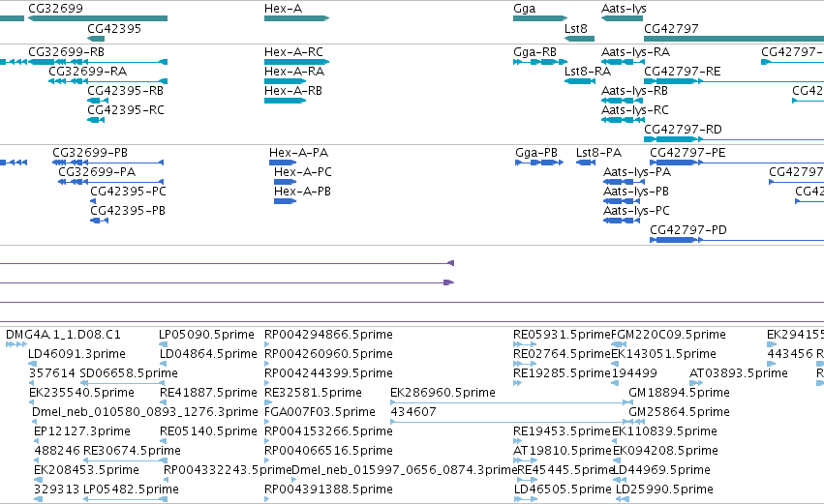Click Aats-lys-PC protein label
The width and height of the screenshot is (824, 504).
(x=636, y=211)
